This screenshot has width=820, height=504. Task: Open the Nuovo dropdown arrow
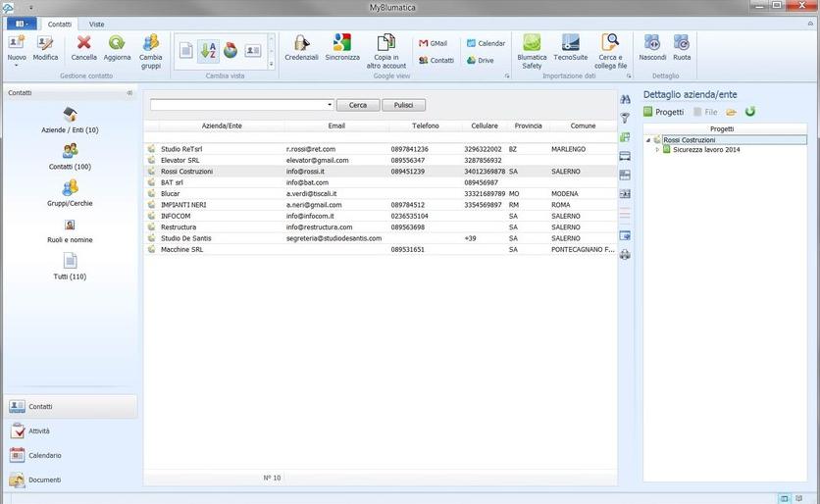17,66
